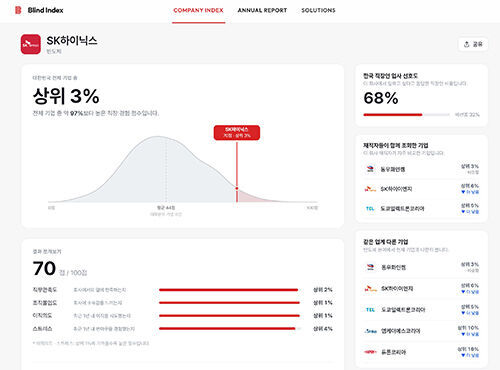This screenshot has width=500, height=370.
Task: Click the 듀폰코리아 red company logo
Action: 370,352
